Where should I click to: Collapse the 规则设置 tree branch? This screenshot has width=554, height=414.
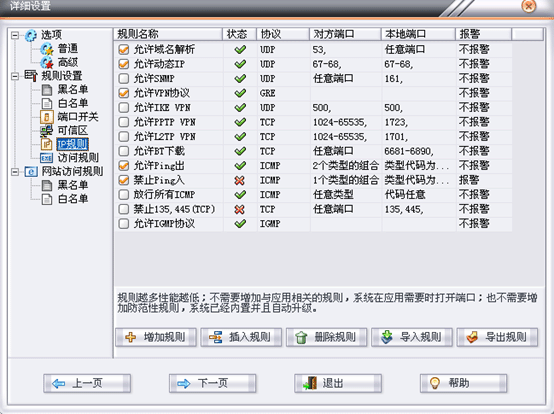pyautogui.click(x=15, y=76)
